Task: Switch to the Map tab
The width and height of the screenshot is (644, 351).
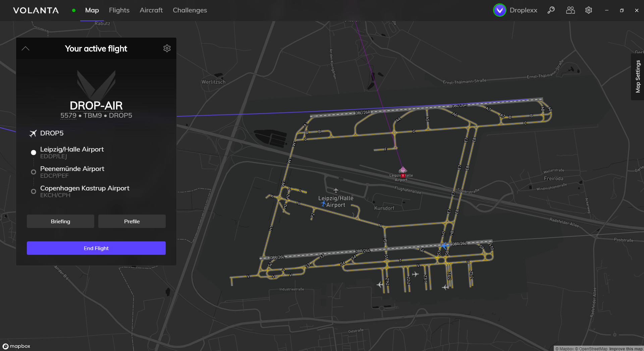Action: (x=92, y=10)
